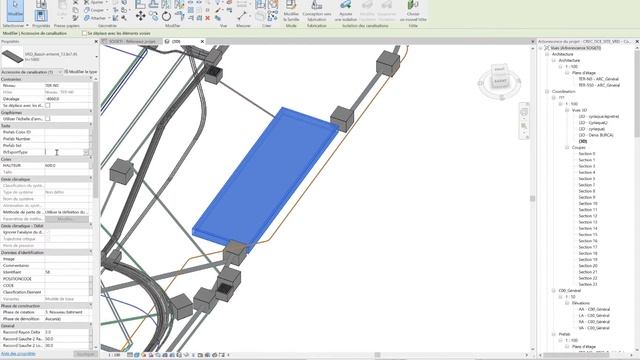
Task: Click the Appliquer button
Action: pos(85,354)
